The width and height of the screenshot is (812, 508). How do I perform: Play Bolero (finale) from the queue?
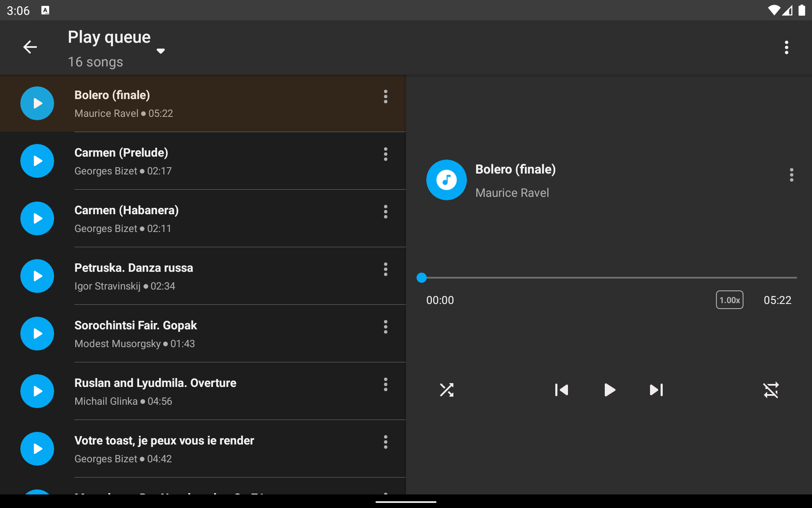(x=37, y=103)
